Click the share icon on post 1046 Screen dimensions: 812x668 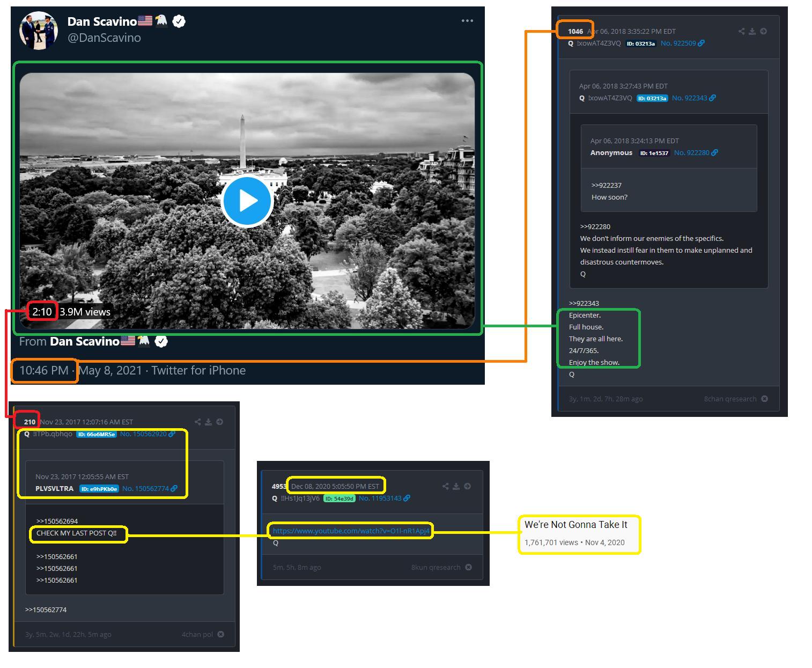[x=741, y=31]
